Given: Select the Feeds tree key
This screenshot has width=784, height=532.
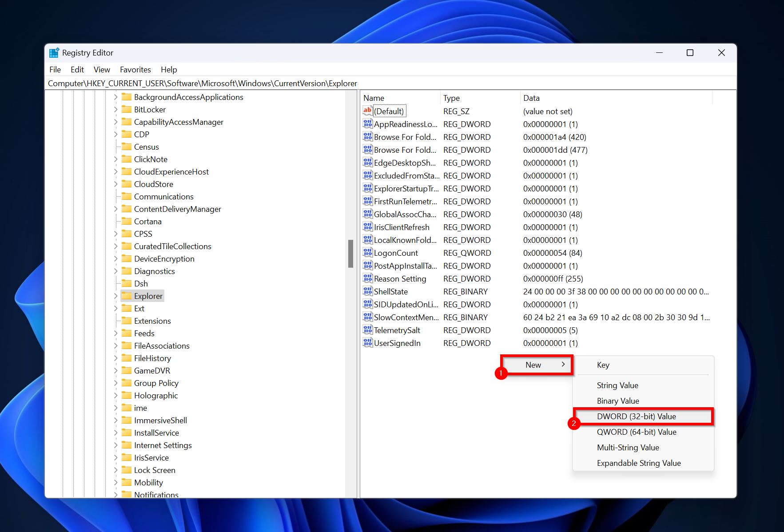Looking at the screenshot, I should (144, 333).
